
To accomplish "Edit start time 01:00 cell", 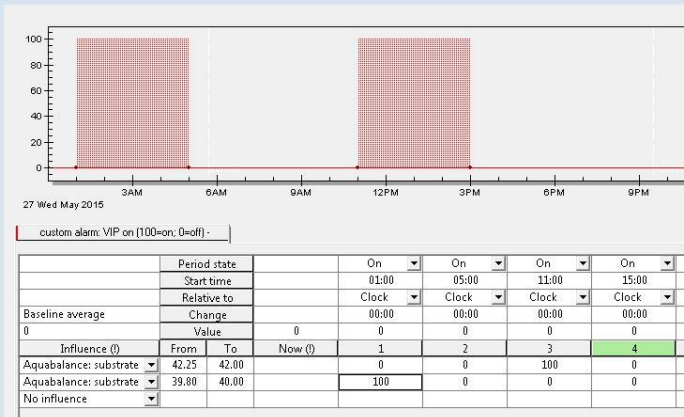I will click(380, 280).
